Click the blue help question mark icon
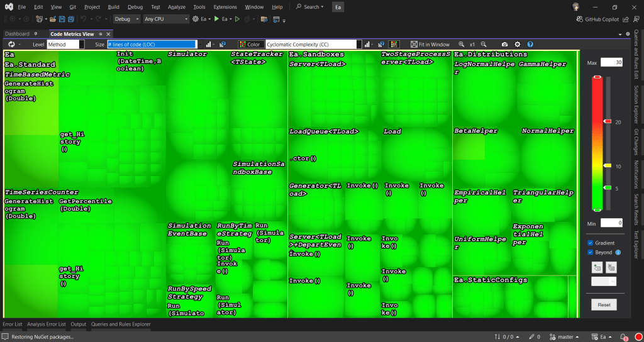 [x=530, y=45]
